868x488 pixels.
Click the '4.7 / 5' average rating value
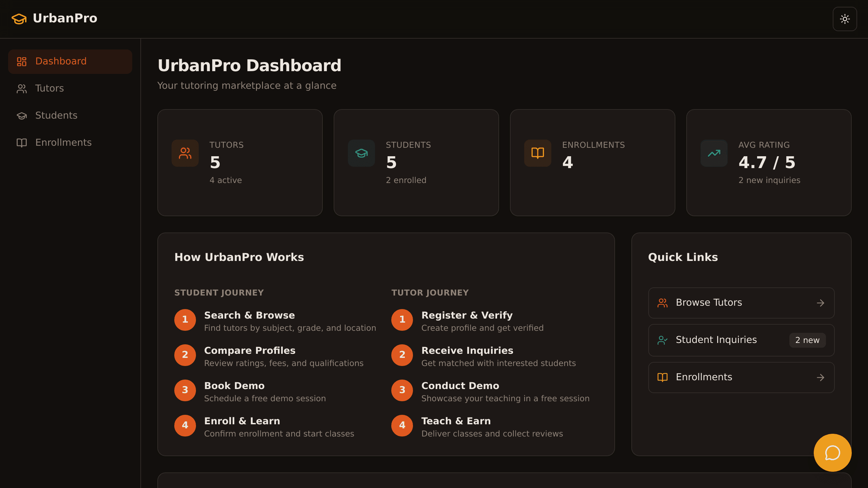[x=767, y=163]
